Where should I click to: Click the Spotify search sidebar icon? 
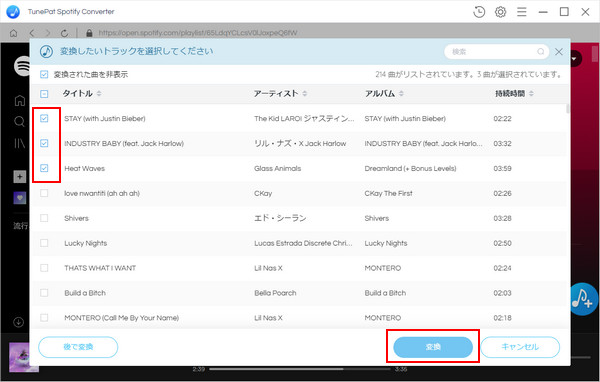[x=20, y=122]
